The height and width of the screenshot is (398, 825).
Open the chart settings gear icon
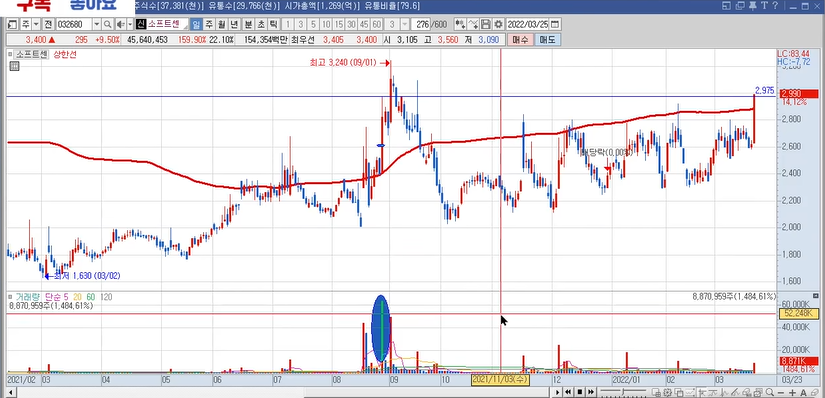498,24
